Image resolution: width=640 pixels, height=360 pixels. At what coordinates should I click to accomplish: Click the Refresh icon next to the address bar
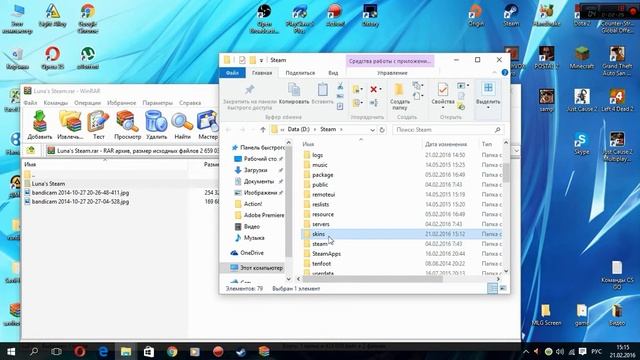(x=382, y=129)
